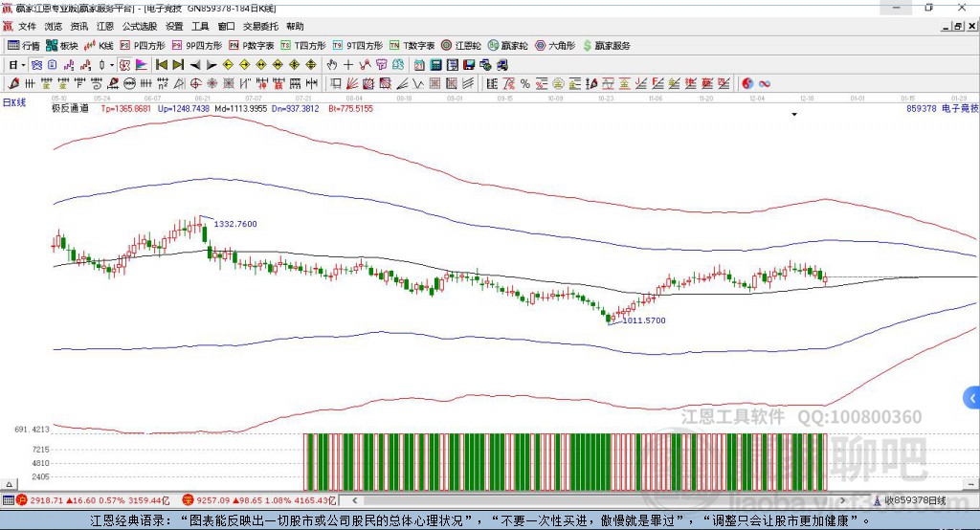
Task: Open the 公式选股 menu
Action: coord(139,27)
